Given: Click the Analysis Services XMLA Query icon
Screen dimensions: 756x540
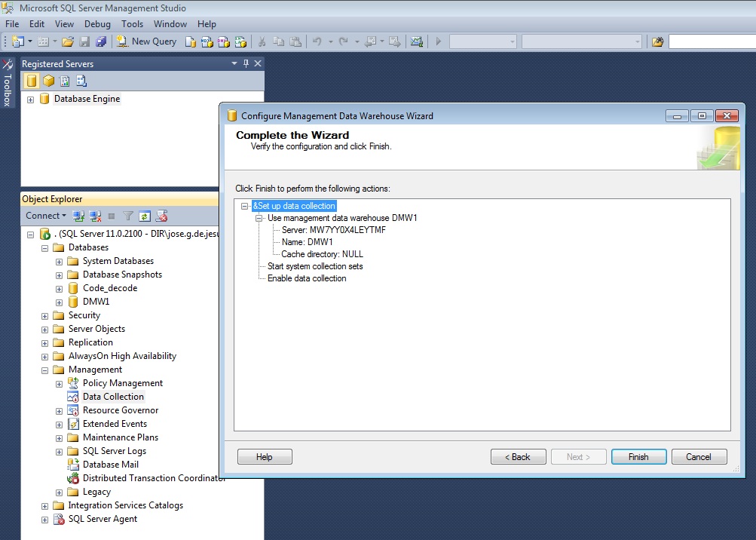Looking at the screenshot, I should tap(240, 42).
